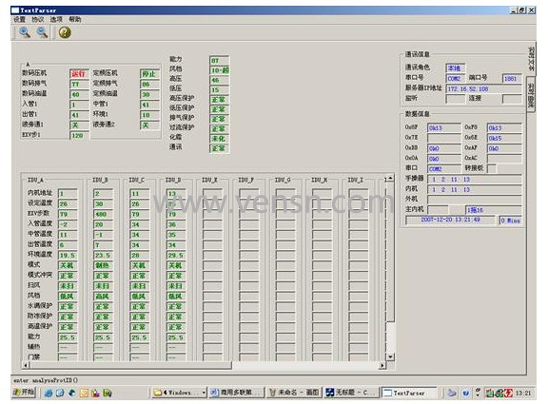Image resolution: width=548 pixels, height=404 pixels.
Task: Click the 服务器IP地址 field showing 172.16.52.108
Action: point(484,89)
